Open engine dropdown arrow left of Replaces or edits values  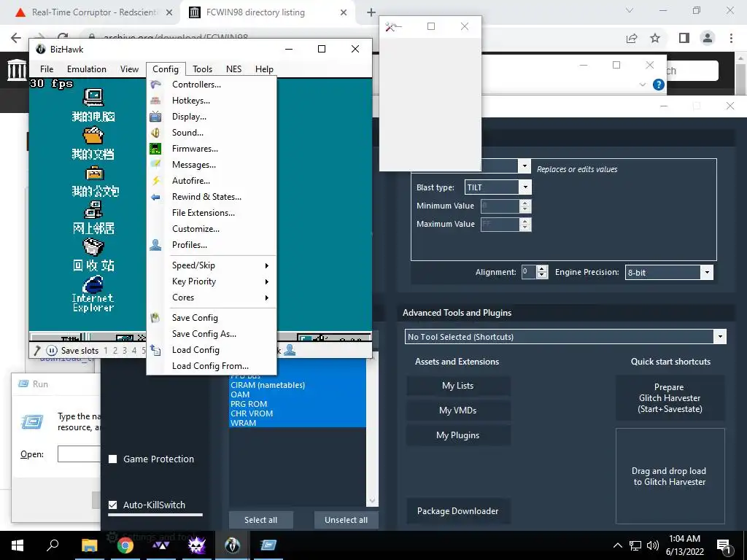click(x=525, y=166)
